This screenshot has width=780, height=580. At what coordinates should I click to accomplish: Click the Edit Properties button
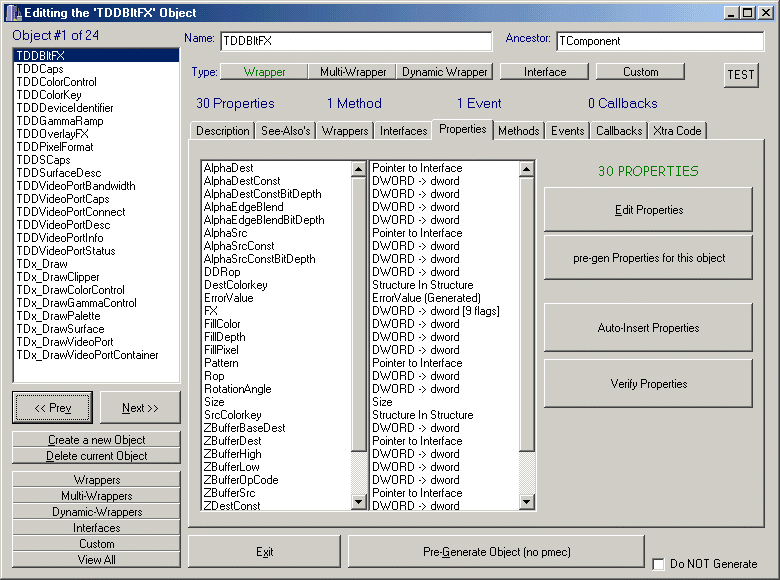[x=648, y=210]
